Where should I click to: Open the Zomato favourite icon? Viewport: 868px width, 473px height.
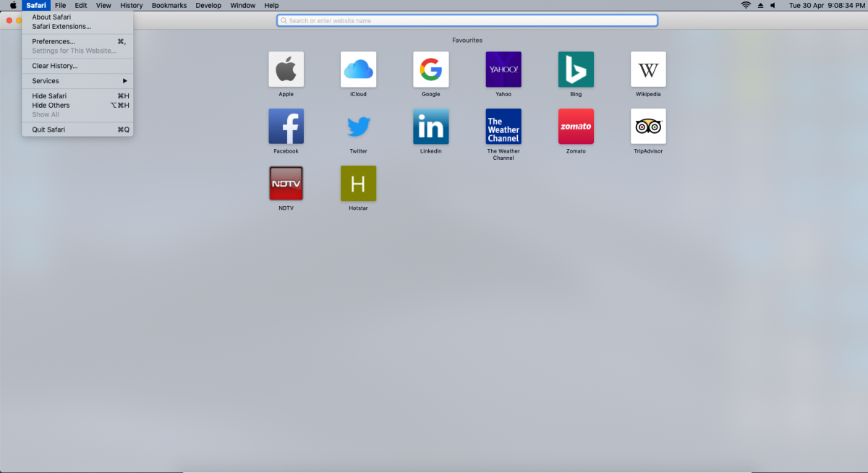[x=576, y=127]
